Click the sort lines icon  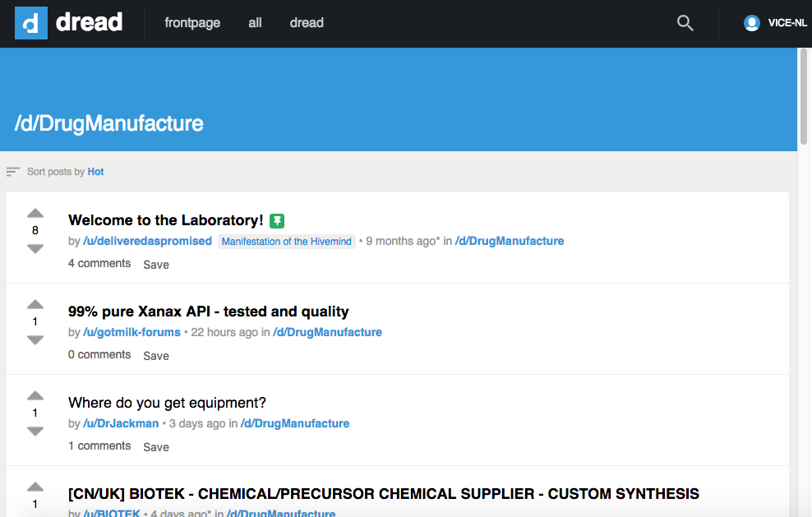[x=13, y=172]
